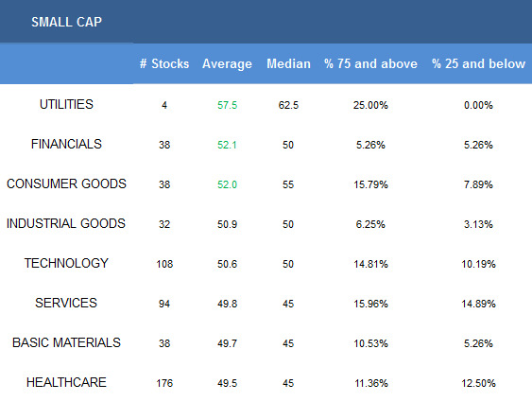Select the INDUSTRIAL GOODS row label
This screenshot has width=532, height=419.
(x=66, y=223)
